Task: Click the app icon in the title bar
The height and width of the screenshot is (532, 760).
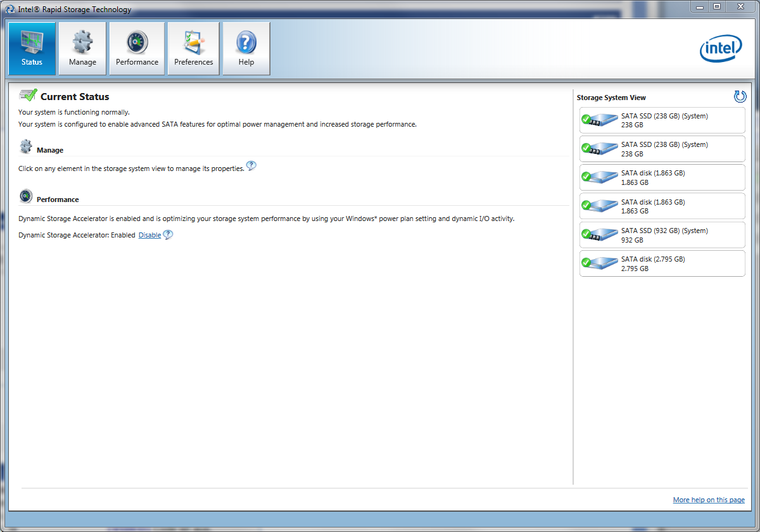Action: [x=11, y=9]
